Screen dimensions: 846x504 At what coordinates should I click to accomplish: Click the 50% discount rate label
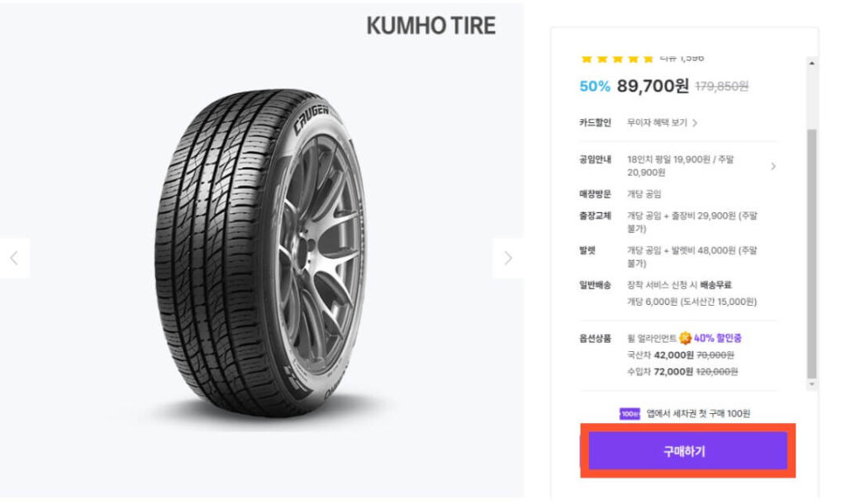click(595, 86)
